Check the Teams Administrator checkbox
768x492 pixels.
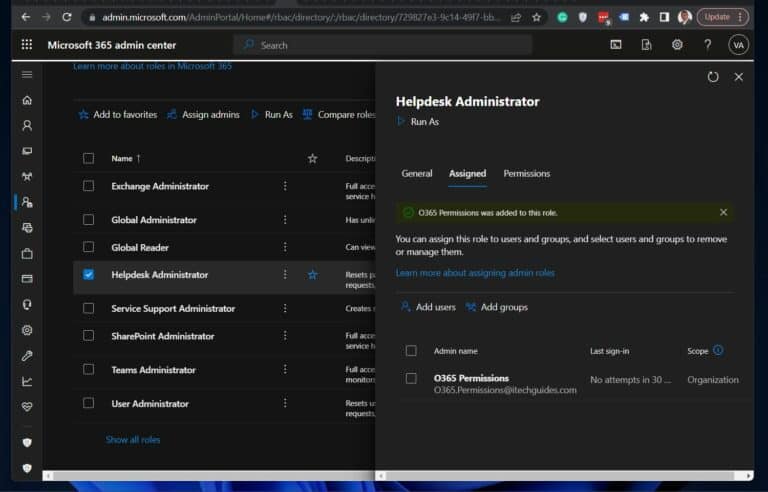tap(88, 369)
